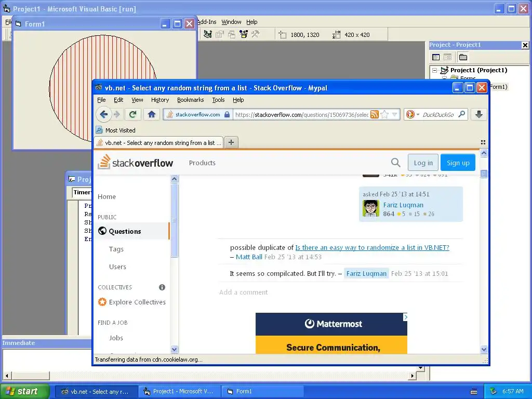Toggle Folders in the Project panel
The image size is (532, 399).
pyautogui.click(x=463, y=57)
